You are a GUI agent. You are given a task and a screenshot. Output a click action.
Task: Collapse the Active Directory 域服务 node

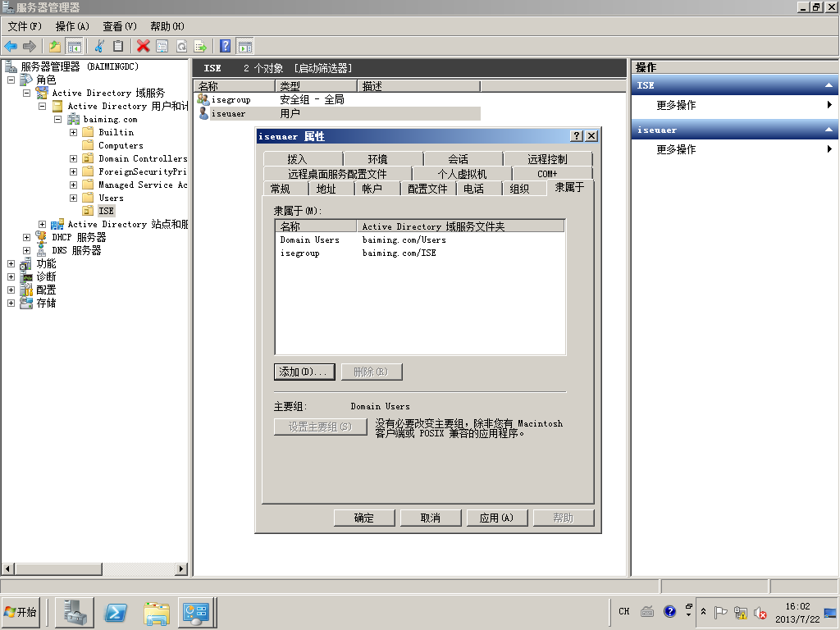pyautogui.click(x=26, y=93)
